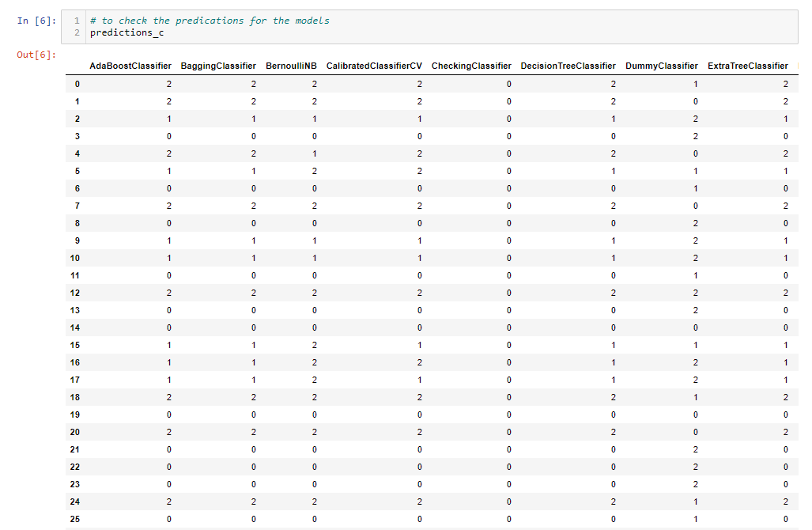Select row index 16
Image resolution: width=812 pixels, height=530 pixels.
[x=75, y=362]
